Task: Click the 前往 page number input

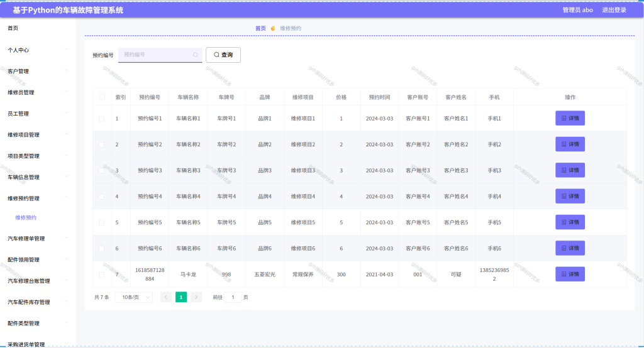Action: (x=233, y=297)
